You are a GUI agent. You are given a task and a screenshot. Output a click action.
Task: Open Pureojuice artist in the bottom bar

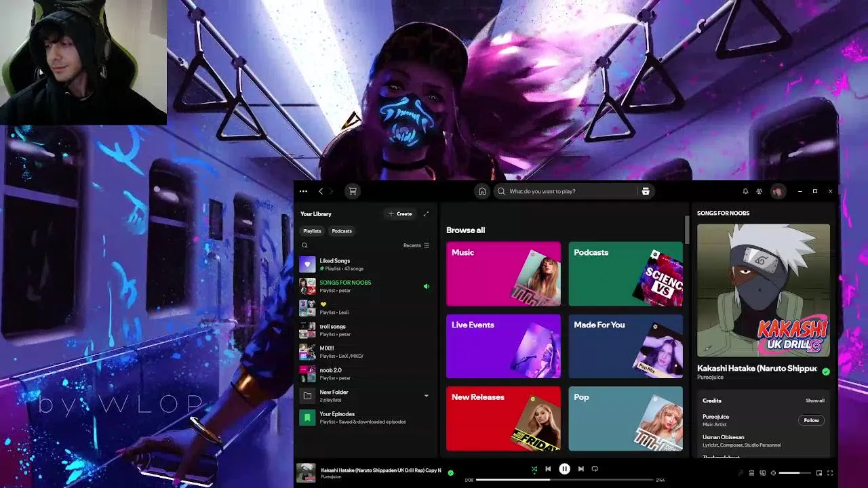[331, 476]
